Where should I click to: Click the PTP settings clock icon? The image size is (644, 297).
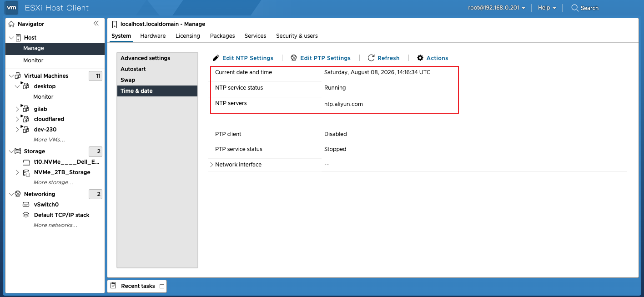tap(294, 58)
